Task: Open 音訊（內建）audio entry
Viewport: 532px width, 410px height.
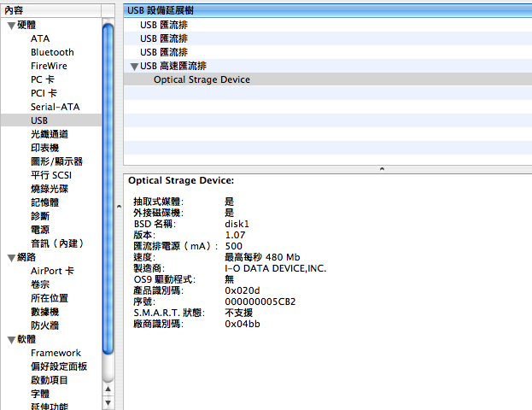Action: (x=57, y=243)
